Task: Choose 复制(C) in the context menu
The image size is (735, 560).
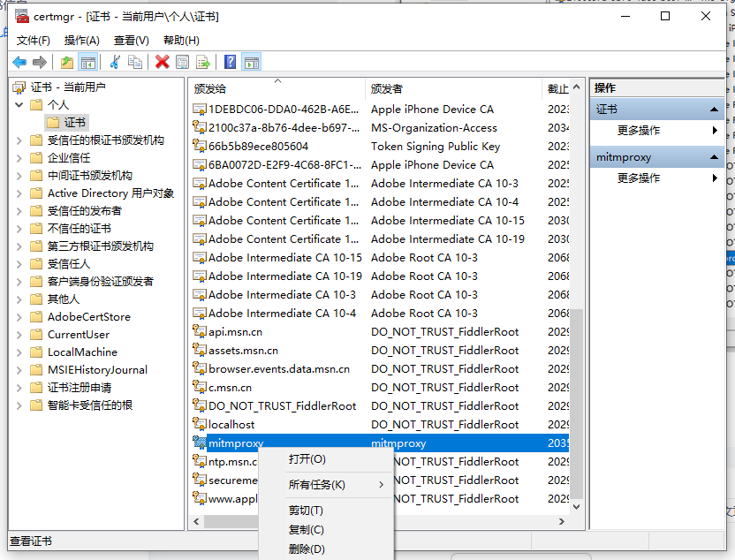Action: pyautogui.click(x=326, y=530)
